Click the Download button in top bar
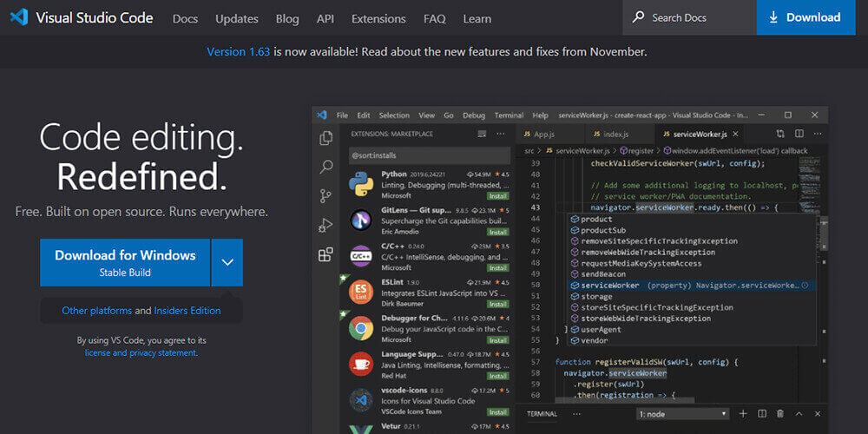868x434 pixels. click(806, 17)
